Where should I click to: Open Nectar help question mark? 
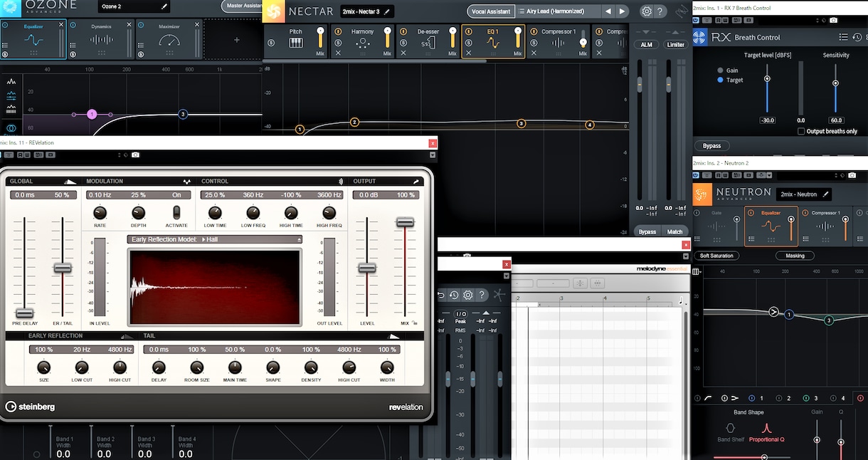660,11
